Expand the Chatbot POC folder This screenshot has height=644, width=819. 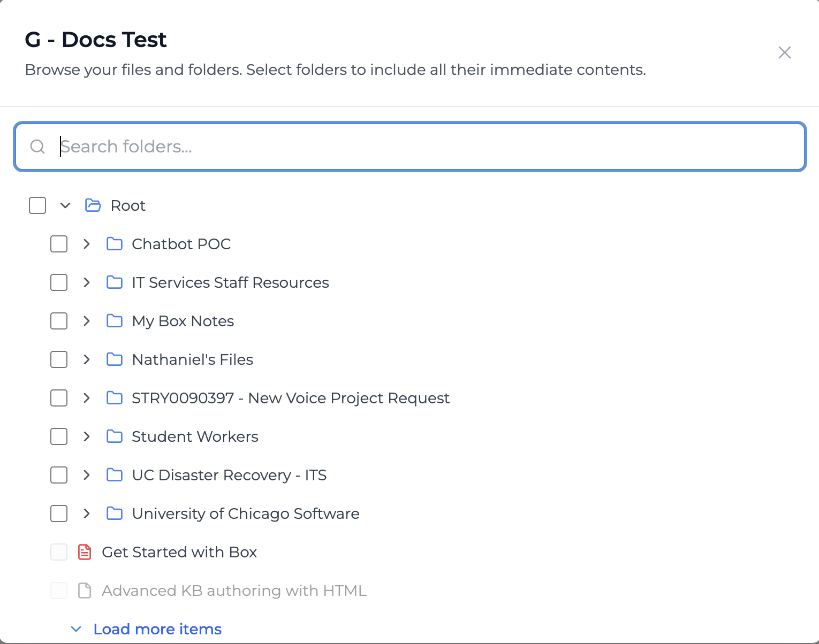click(87, 244)
